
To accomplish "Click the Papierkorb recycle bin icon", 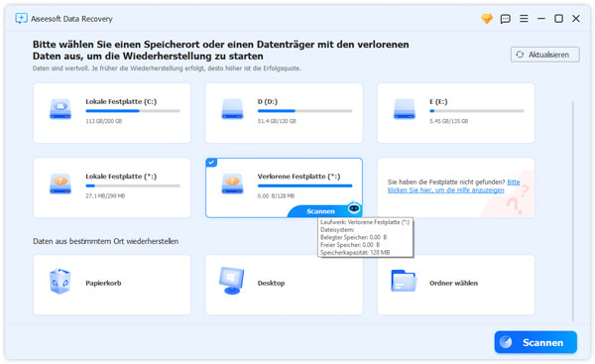I will (x=59, y=282).
